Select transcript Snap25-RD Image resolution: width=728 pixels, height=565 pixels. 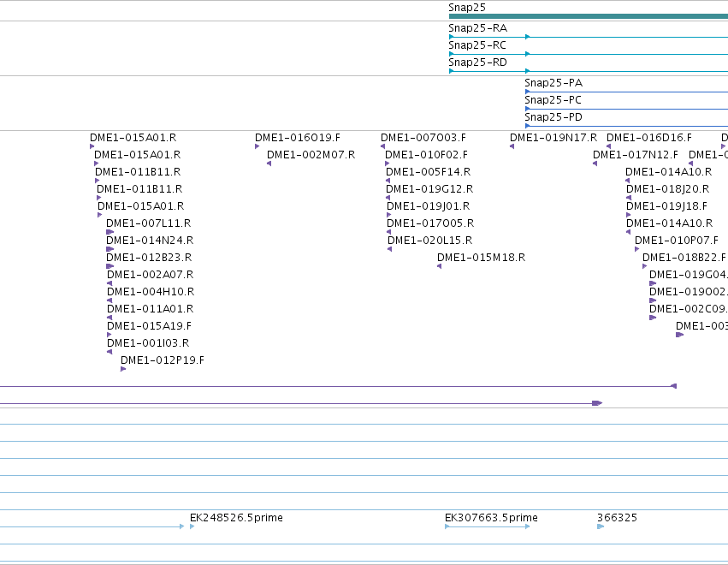click(477, 62)
